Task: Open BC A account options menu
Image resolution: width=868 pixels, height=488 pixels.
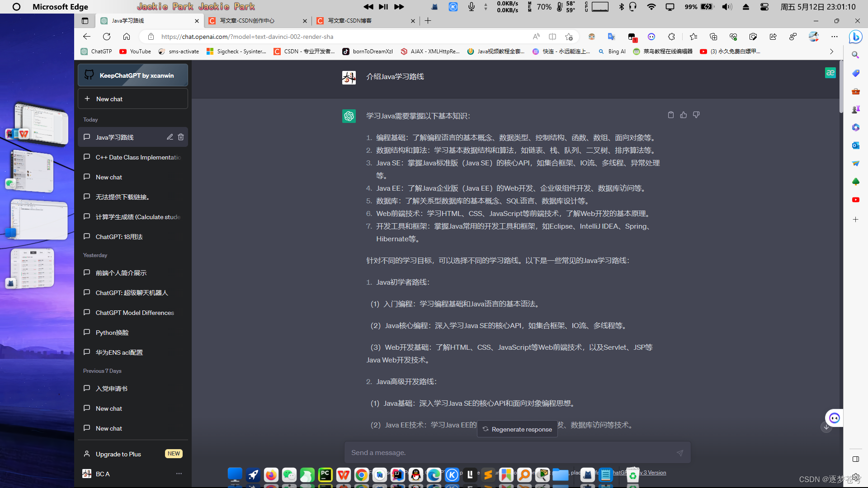Action: [x=179, y=474]
